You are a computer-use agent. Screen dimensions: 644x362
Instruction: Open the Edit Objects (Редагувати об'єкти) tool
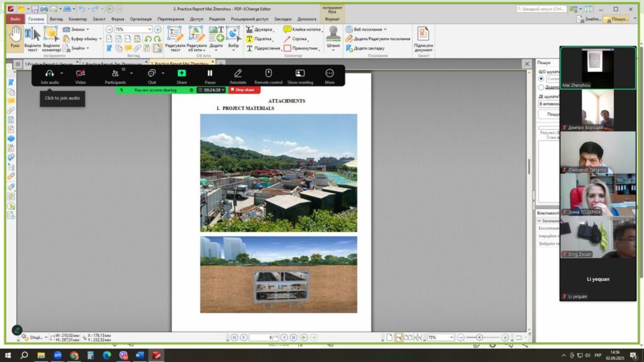[196, 40]
